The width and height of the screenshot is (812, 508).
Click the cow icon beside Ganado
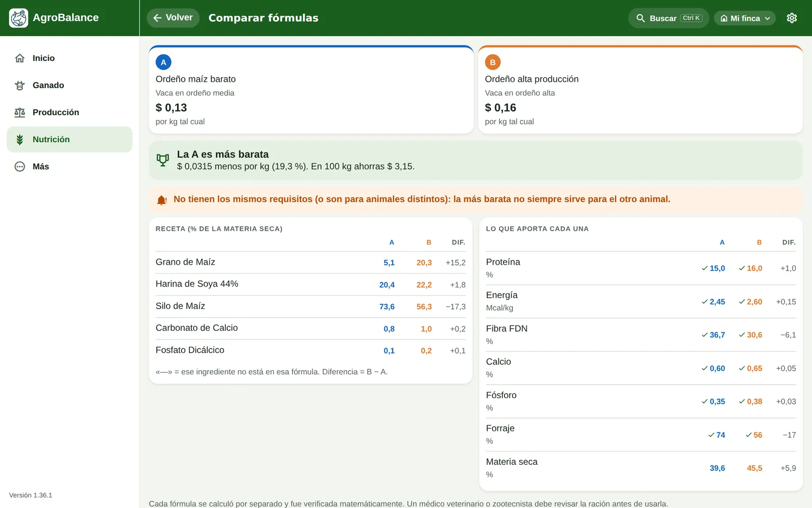point(20,85)
